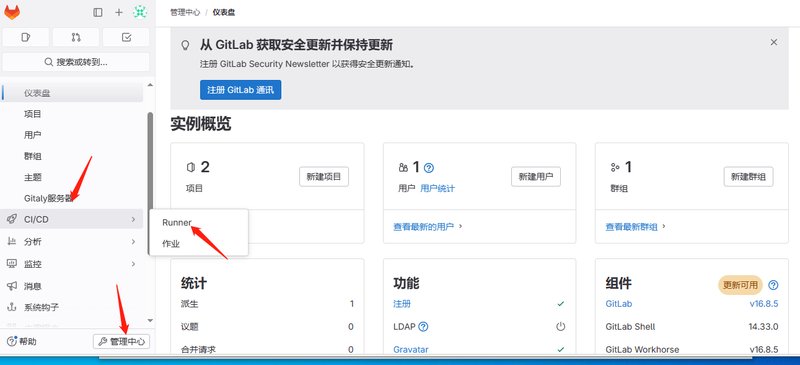This screenshot has width=800, height=365.
Task: Click the sidebar vertical scrollbar
Action: click(x=150, y=184)
